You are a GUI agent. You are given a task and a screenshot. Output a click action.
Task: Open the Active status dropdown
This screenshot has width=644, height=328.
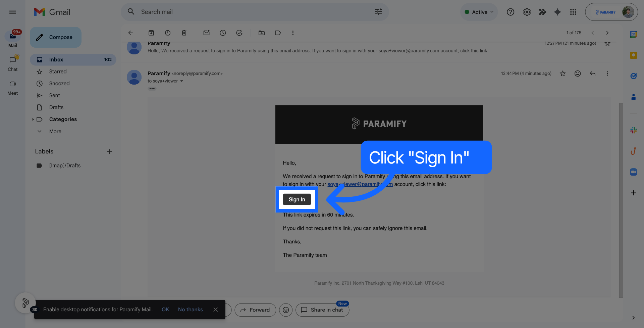pyautogui.click(x=479, y=12)
